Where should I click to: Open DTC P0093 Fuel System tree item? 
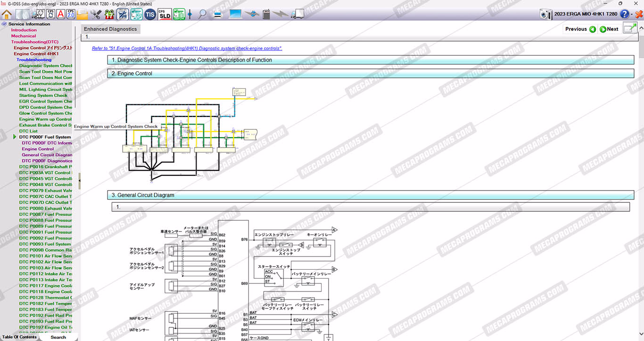(x=45, y=244)
